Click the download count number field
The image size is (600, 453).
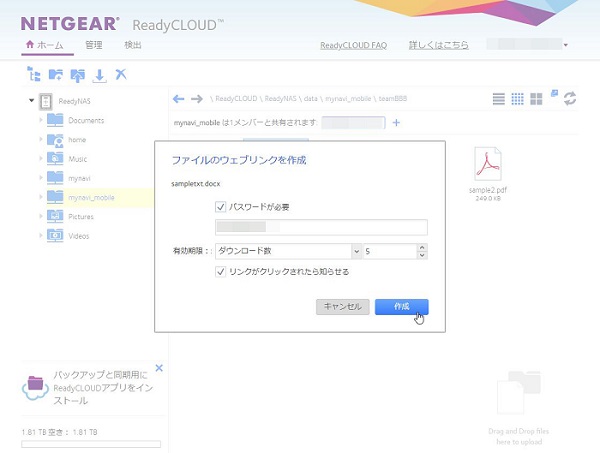tap(390, 251)
